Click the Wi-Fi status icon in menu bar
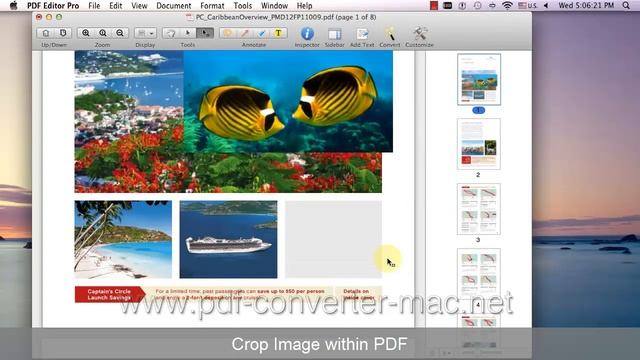Image resolution: width=640 pixels, height=360 pixels. (x=507, y=5)
